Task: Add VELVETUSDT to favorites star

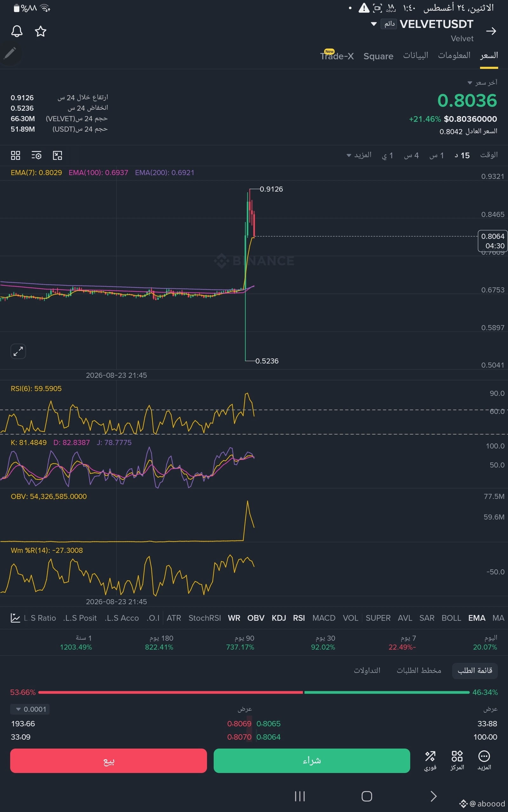Action: 41,31
